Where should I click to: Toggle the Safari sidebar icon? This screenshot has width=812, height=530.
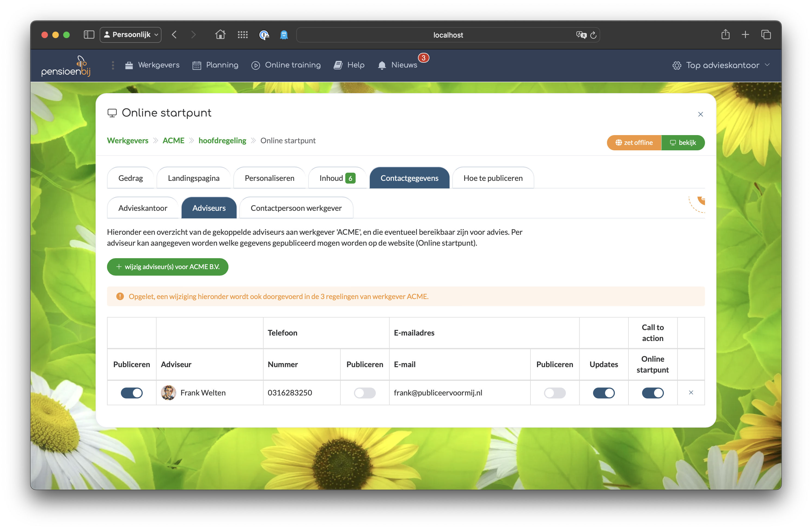(x=89, y=35)
